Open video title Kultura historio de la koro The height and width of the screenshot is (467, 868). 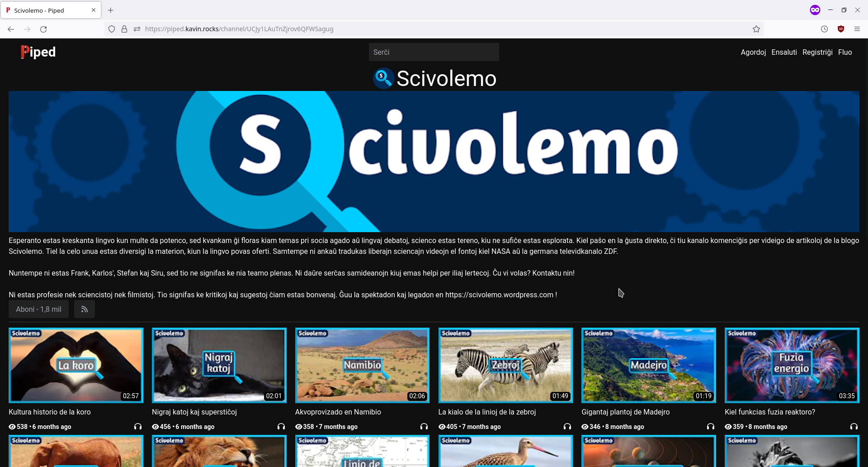coord(50,412)
